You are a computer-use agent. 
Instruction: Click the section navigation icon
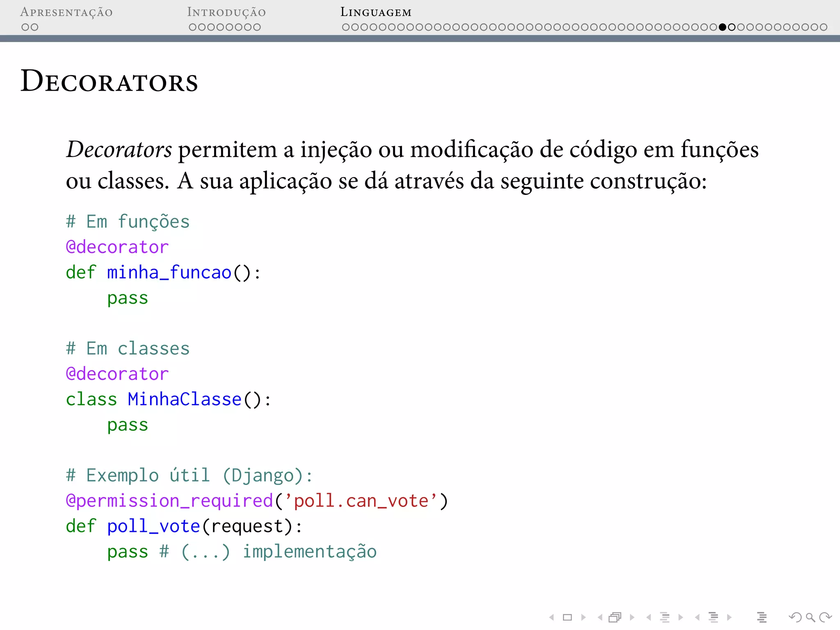(714, 617)
